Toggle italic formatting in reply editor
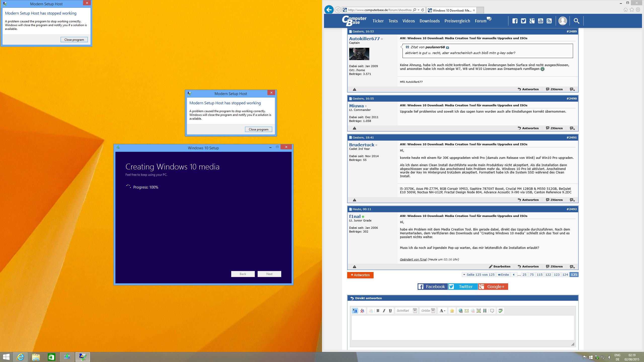The height and width of the screenshot is (362, 644). (x=384, y=311)
